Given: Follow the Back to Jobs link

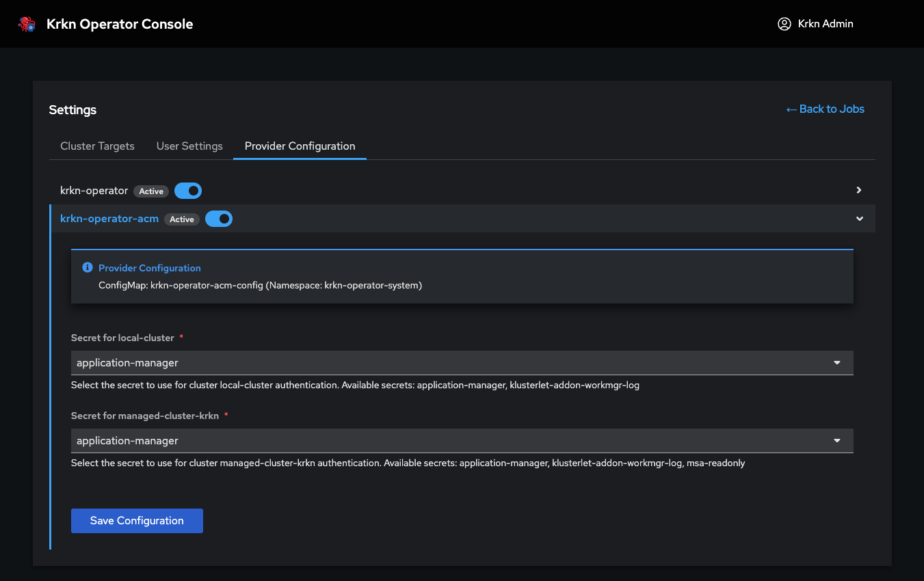Looking at the screenshot, I should 832,109.
